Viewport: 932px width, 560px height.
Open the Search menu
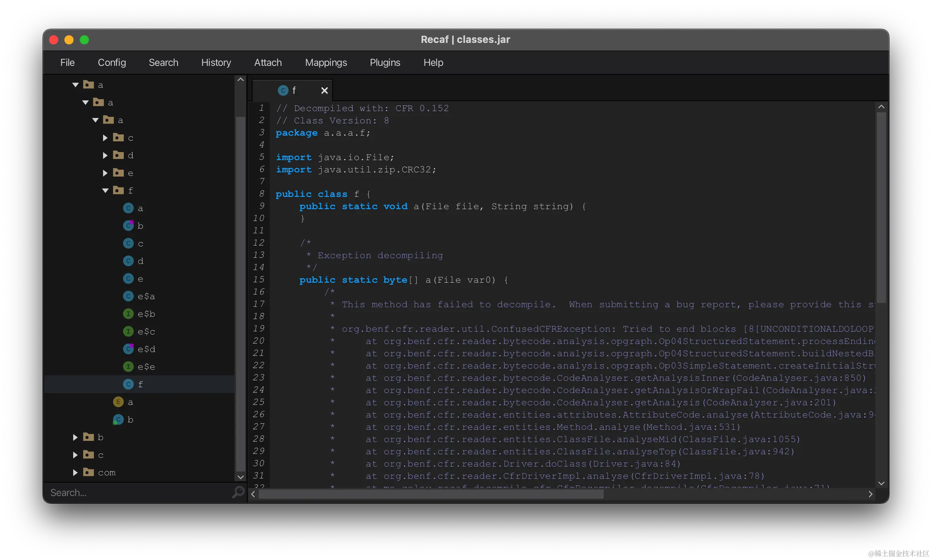tap(163, 62)
